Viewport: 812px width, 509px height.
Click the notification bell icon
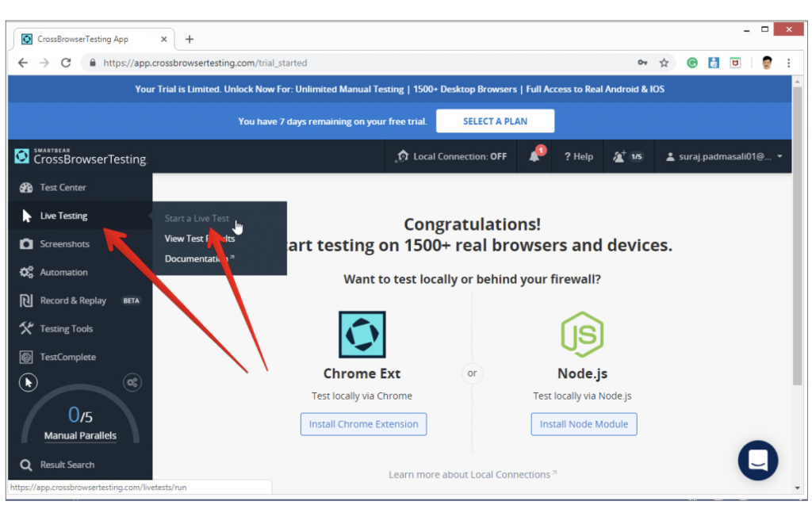(x=534, y=156)
